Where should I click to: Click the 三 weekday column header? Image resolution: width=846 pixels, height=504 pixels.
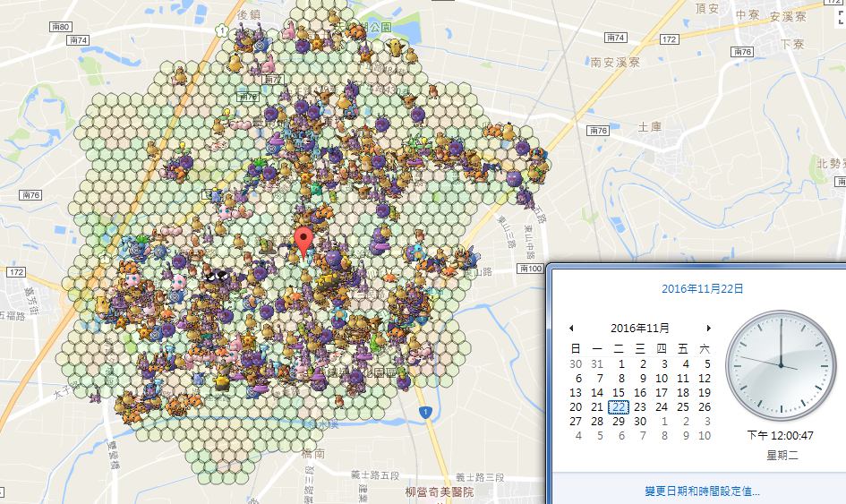pos(640,348)
